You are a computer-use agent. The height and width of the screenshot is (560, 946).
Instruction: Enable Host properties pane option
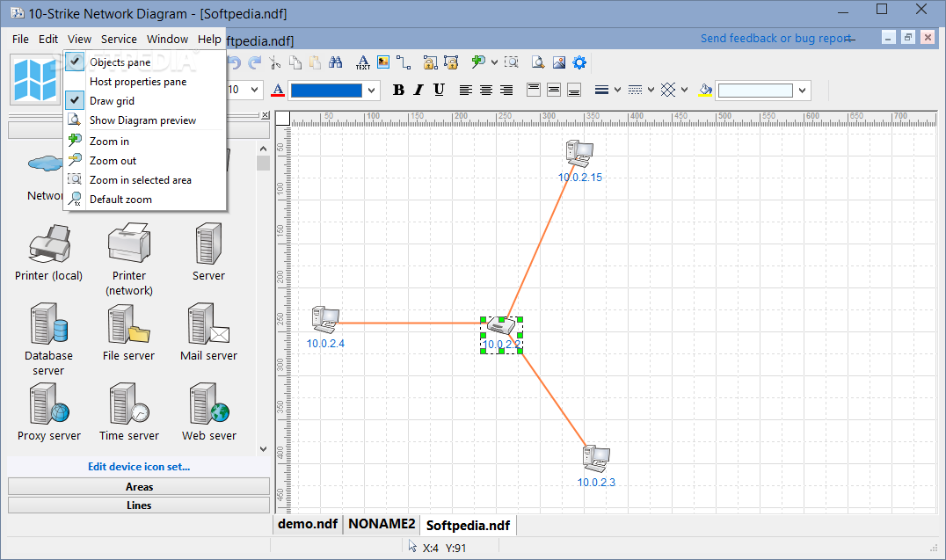pyautogui.click(x=145, y=82)
